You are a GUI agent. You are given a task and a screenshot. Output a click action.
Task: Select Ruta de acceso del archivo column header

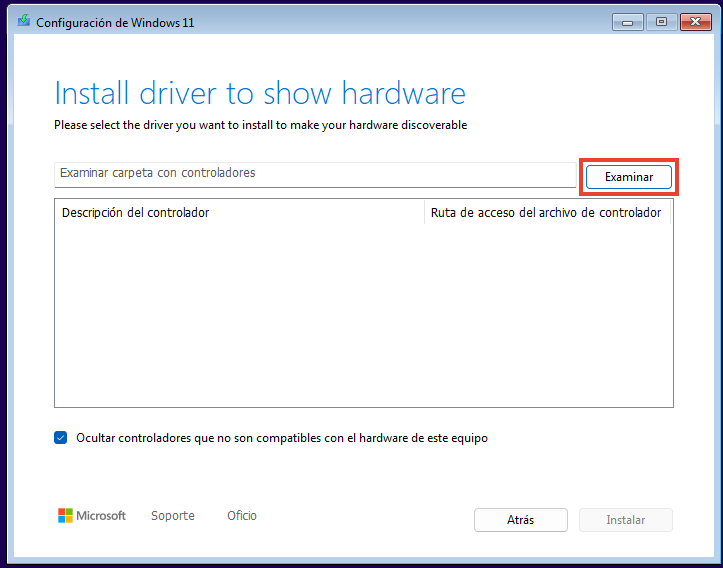[x=545, y=213]
